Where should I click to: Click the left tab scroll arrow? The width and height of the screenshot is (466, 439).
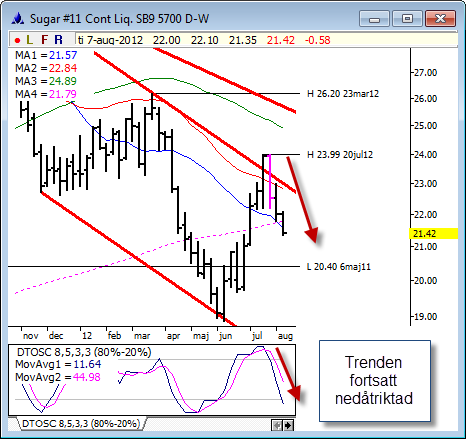[277, 425]
